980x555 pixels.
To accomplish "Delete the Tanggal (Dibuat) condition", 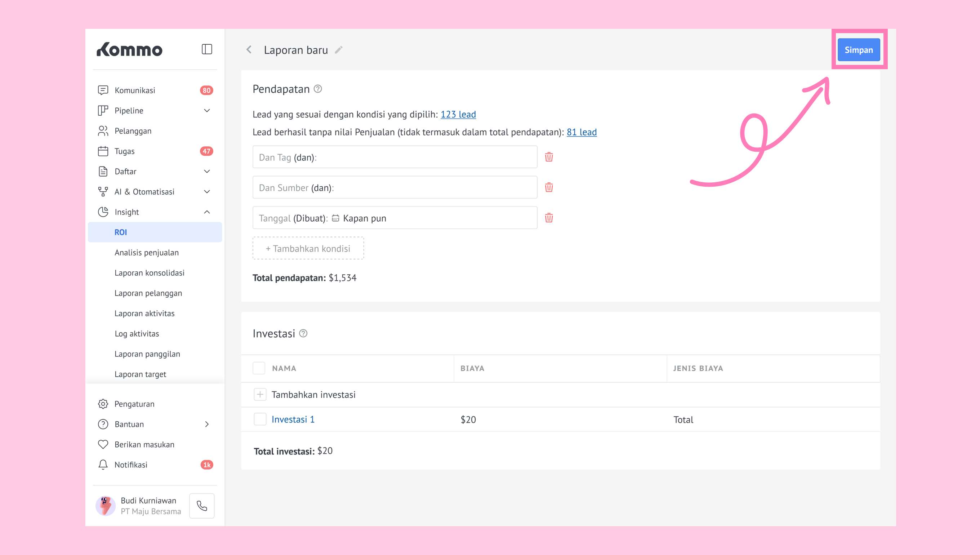I will click(549, 218).
